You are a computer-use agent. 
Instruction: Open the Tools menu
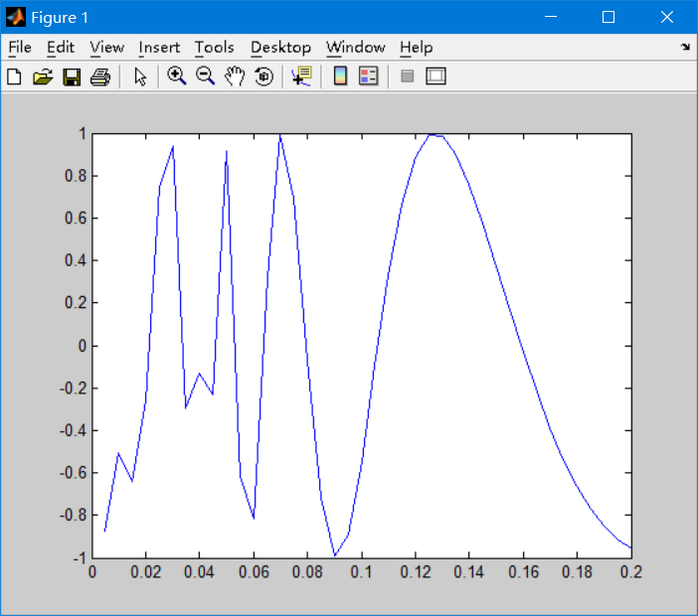[x=215, y=47]
